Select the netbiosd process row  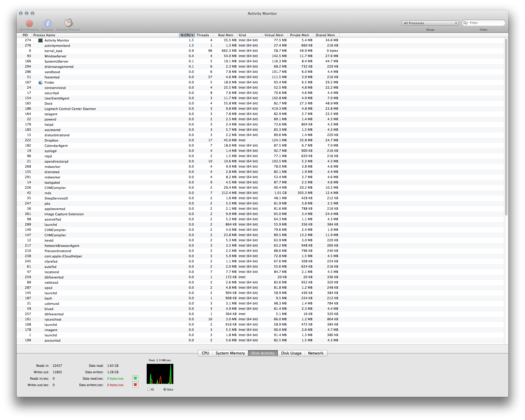tap(261, 283)
